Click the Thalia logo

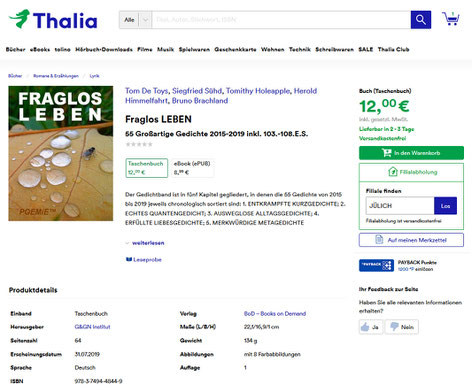point(53,20)
